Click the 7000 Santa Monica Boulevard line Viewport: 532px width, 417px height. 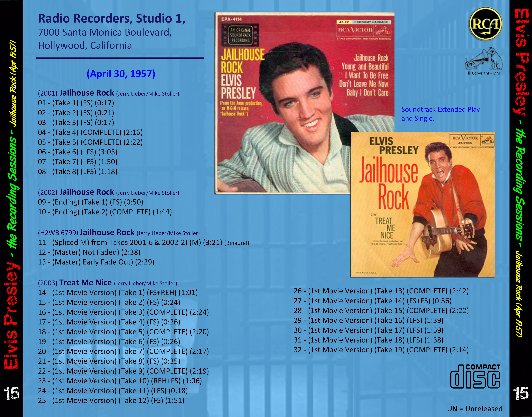[x=105, y=32]
